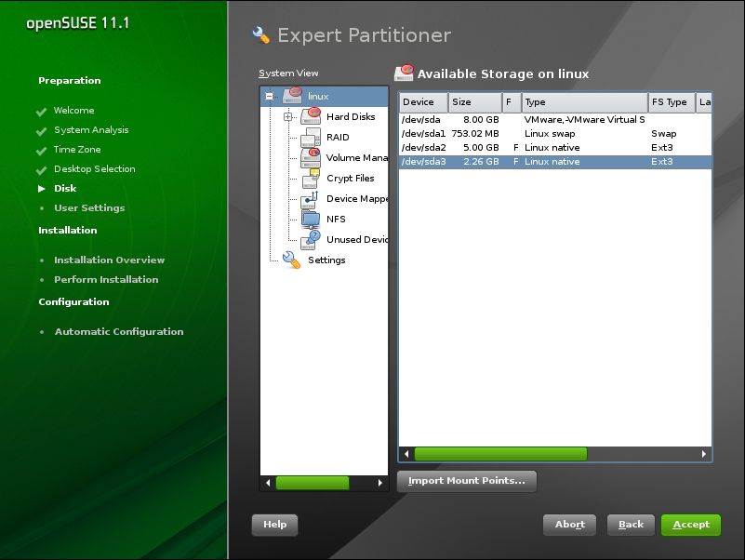The image size is (745, 560).
Task: Click System View horizontal scrollbar thumb
Action: [313, 483]
